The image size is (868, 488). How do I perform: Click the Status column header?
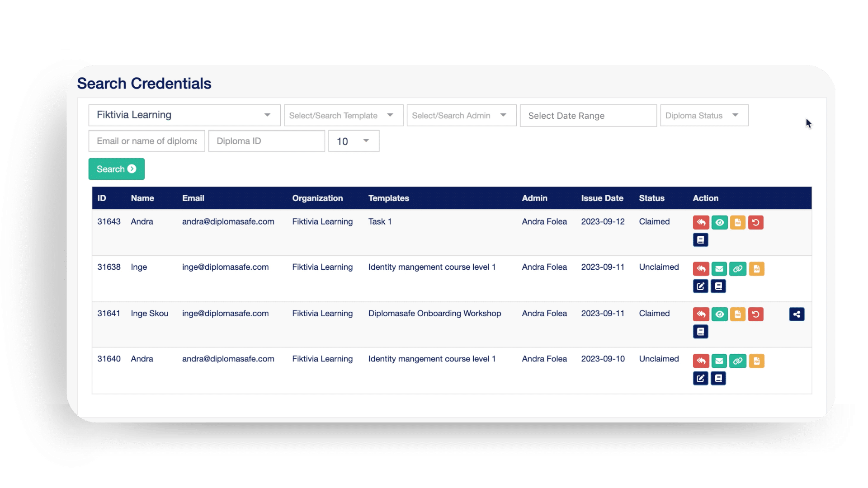651,198
